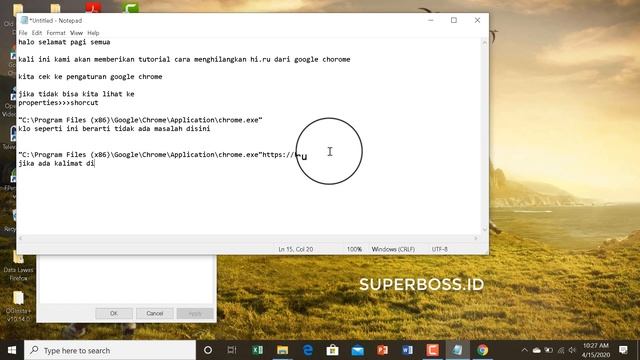
Task: Open the orange Camtasia recorder taskbar icon
Action: (x=432, y=350)
